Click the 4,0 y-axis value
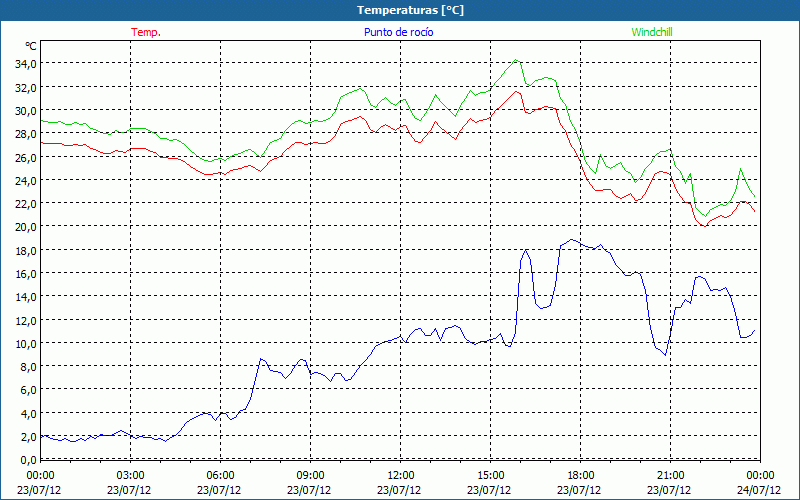Screen dimensions: 800x500 [x=29, y=413]
